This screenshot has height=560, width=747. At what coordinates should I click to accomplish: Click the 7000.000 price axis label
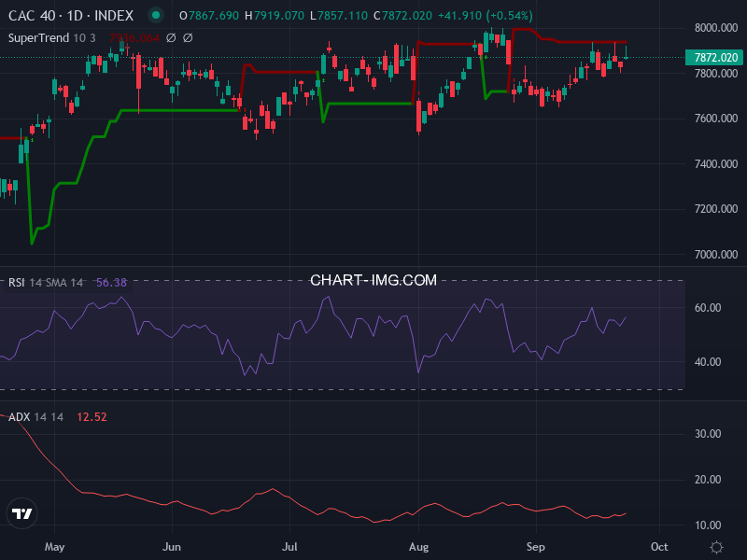(x=715, y=255)
